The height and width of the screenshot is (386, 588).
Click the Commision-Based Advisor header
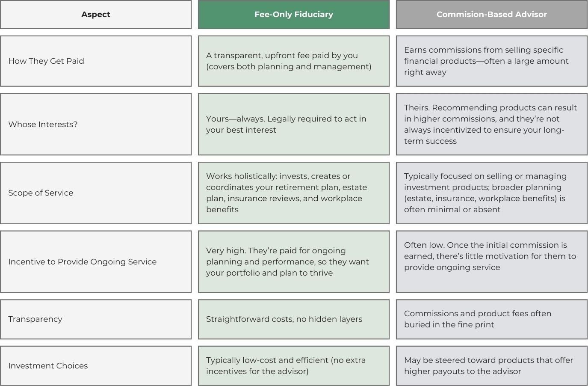492,15
